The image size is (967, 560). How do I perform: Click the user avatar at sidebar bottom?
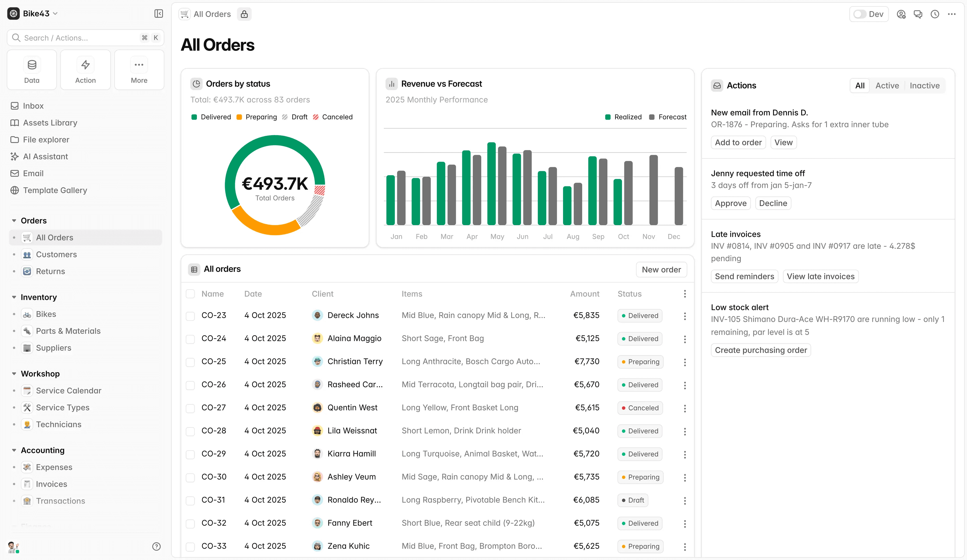point(13,547)
